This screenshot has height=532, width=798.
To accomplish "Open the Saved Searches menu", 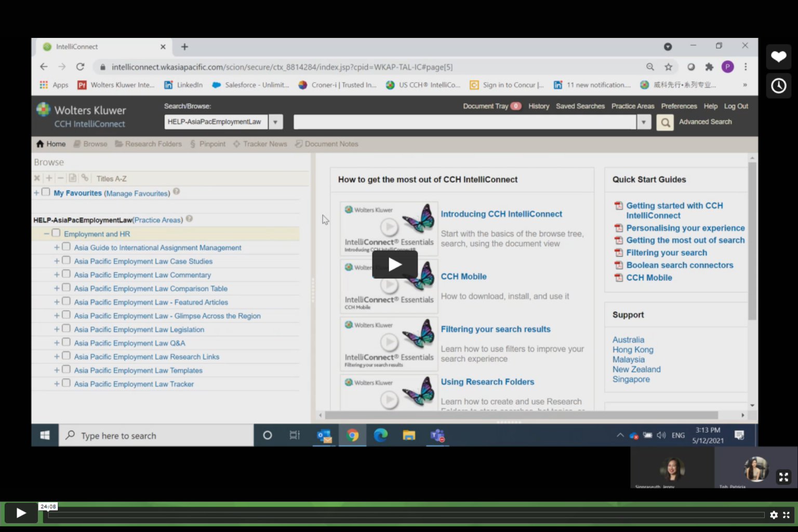I will click(x=580, y=106).
